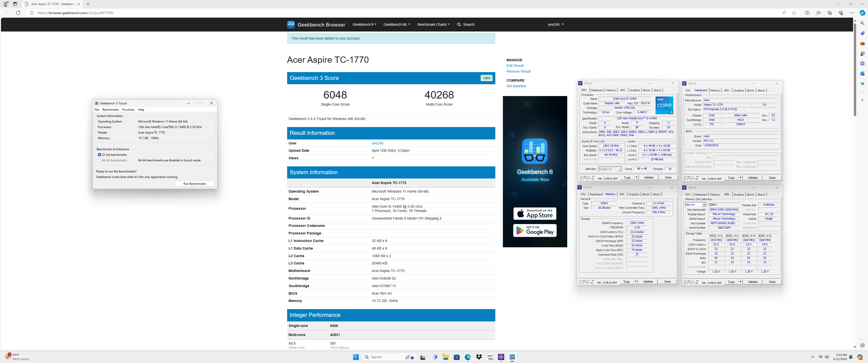
Task: Click Download on the App Store badge
Action: click(x=535, y=214)
